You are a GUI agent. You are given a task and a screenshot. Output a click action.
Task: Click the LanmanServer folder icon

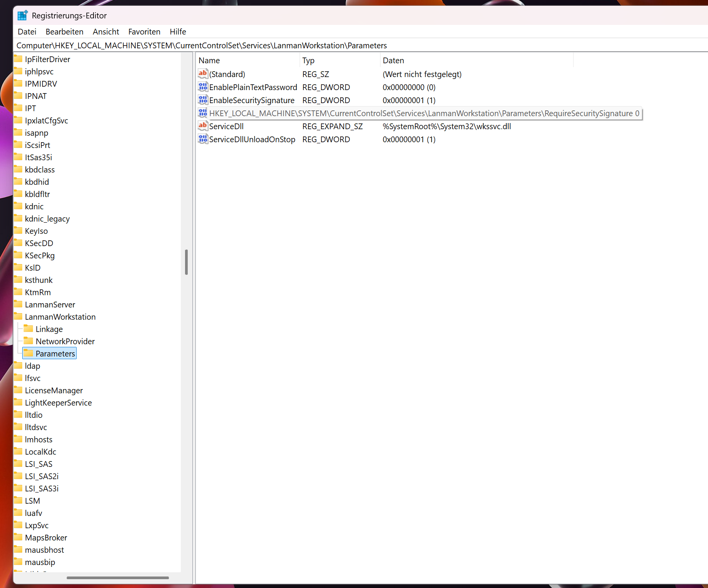coord(18,304)
